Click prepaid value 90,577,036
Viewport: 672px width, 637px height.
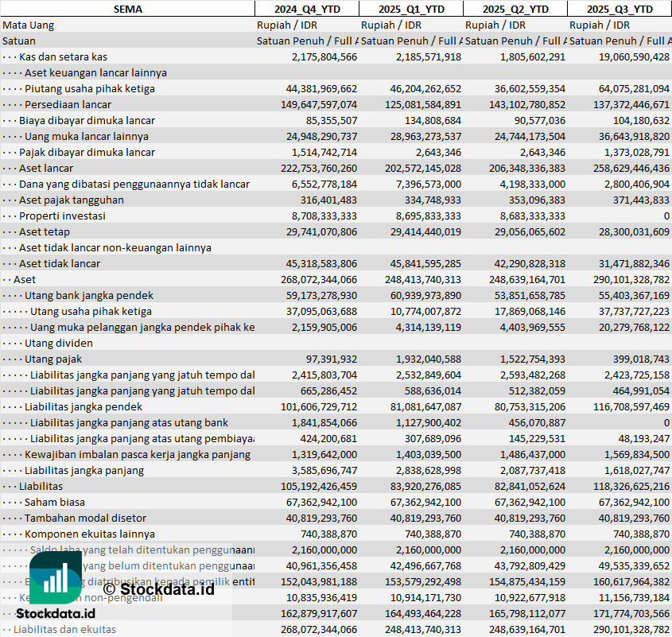click(x=540, y=120)
